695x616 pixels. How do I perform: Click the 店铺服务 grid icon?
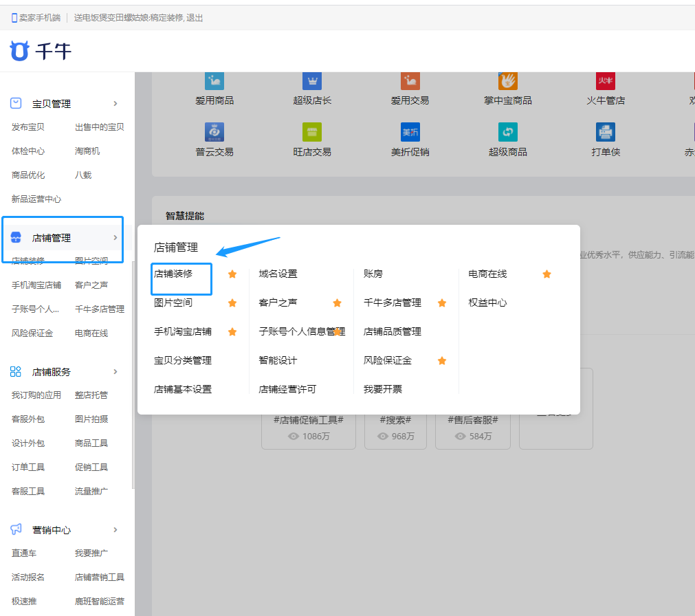[x=16, y=371]
